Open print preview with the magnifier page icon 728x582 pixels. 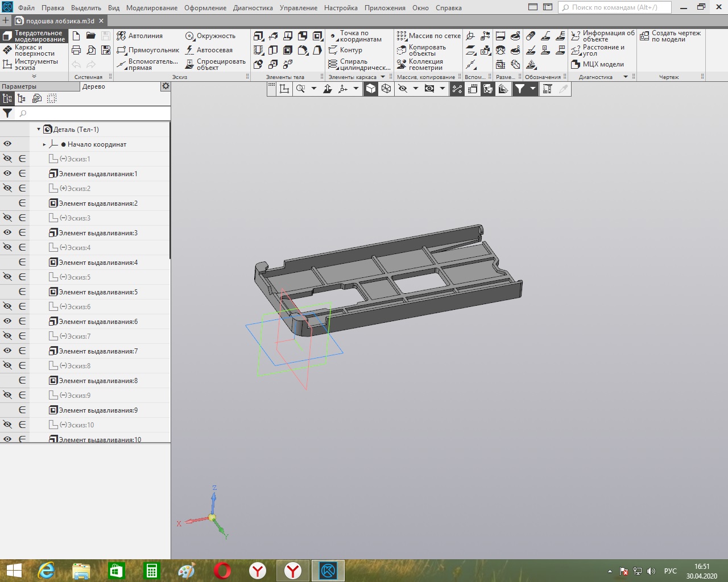click(x=91, y=50)
